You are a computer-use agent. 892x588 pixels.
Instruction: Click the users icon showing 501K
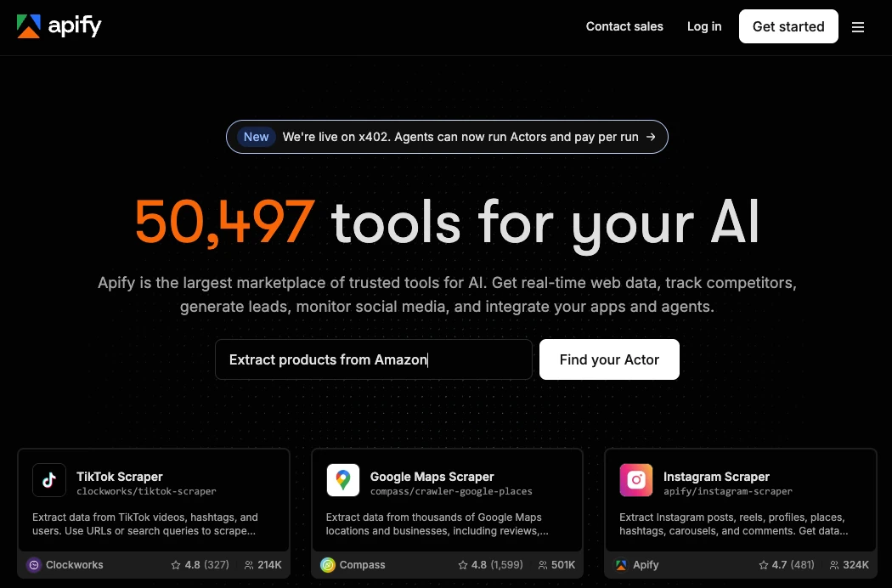[543, 565]
